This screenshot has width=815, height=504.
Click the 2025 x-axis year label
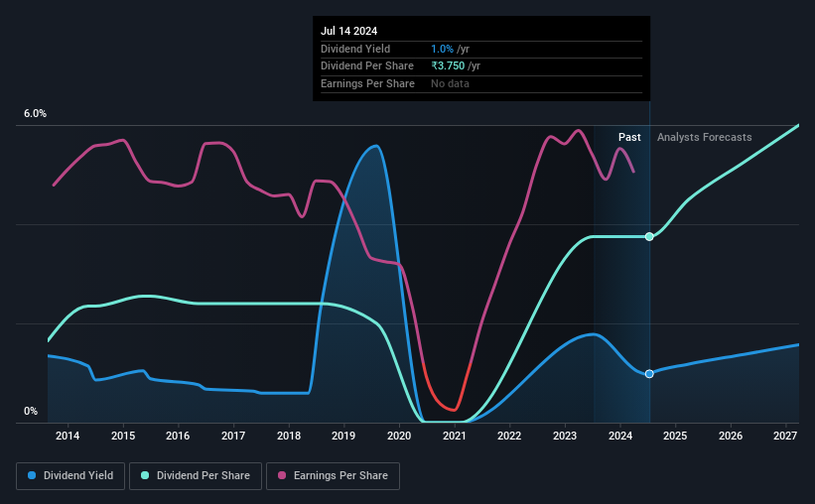coord(675,436)
